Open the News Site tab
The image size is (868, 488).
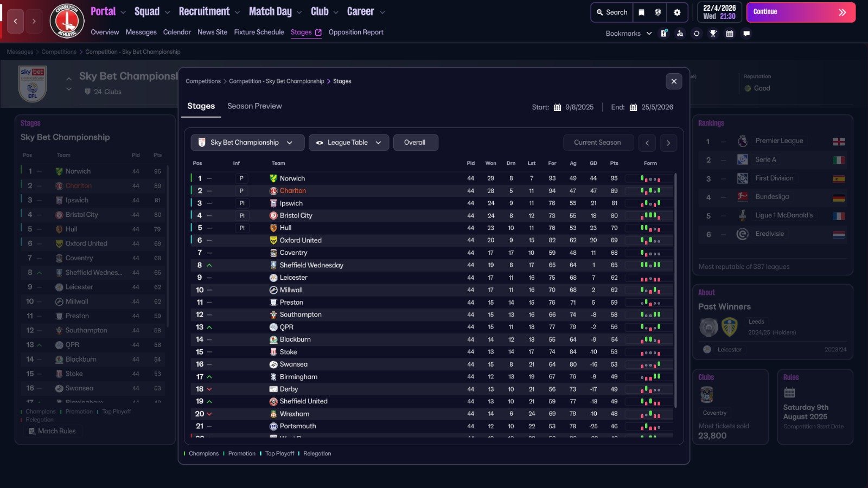pyautogui.click(x=212, y=33)
